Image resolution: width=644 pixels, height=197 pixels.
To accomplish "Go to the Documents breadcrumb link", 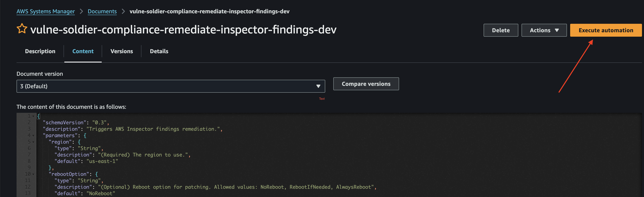I will coord(102,11).
